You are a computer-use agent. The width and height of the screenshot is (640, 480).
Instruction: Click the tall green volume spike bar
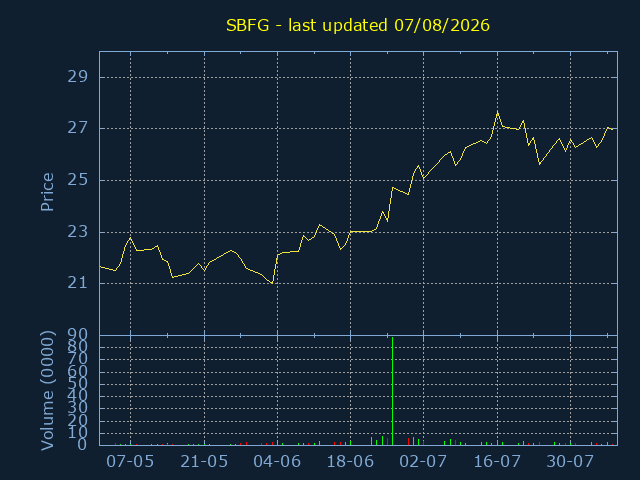pos(392,391)
